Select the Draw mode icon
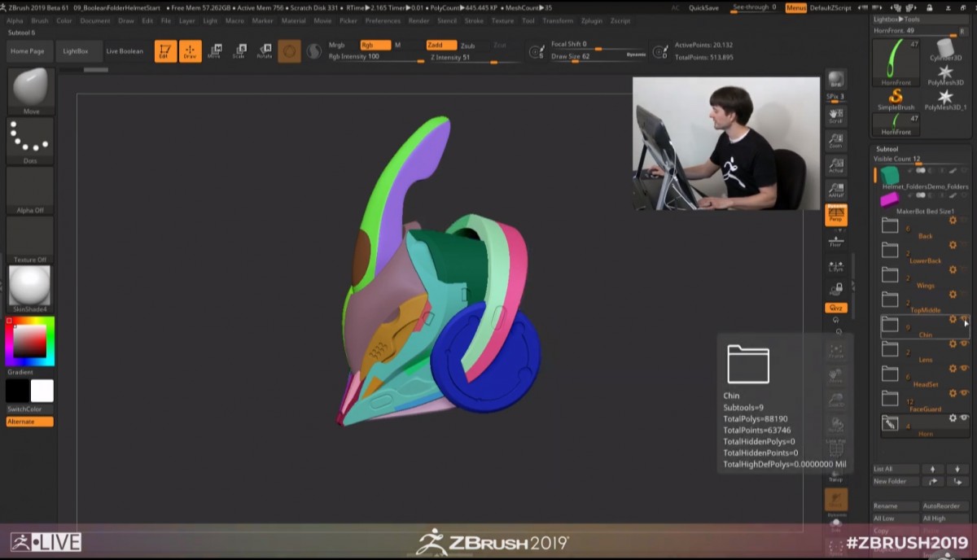The width and height of the screenshot is (977, 560). tap(190, 51)
